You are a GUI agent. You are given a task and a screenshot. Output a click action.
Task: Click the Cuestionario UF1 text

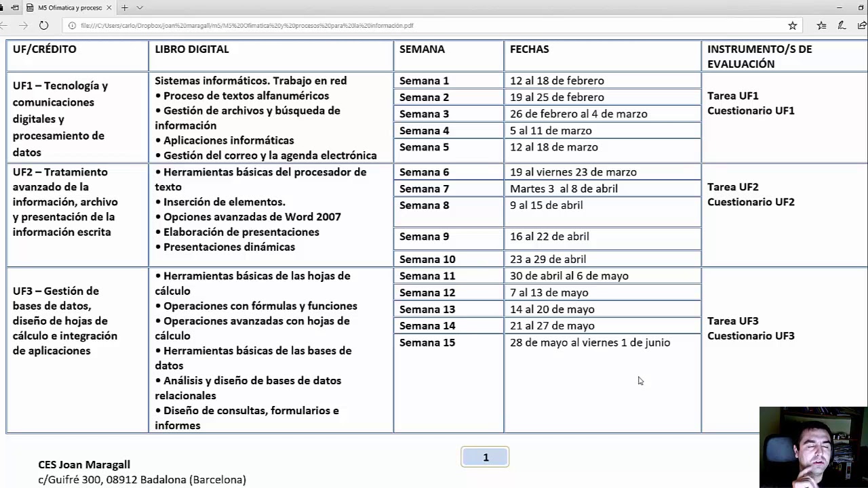pos(751,110)
